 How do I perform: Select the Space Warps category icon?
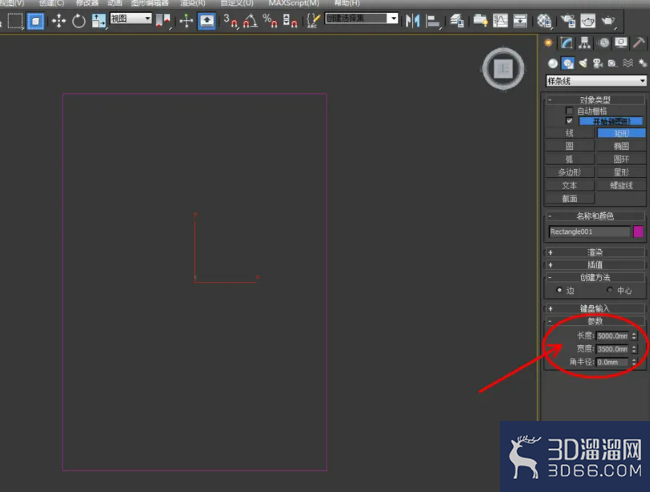tap(628, 63)
